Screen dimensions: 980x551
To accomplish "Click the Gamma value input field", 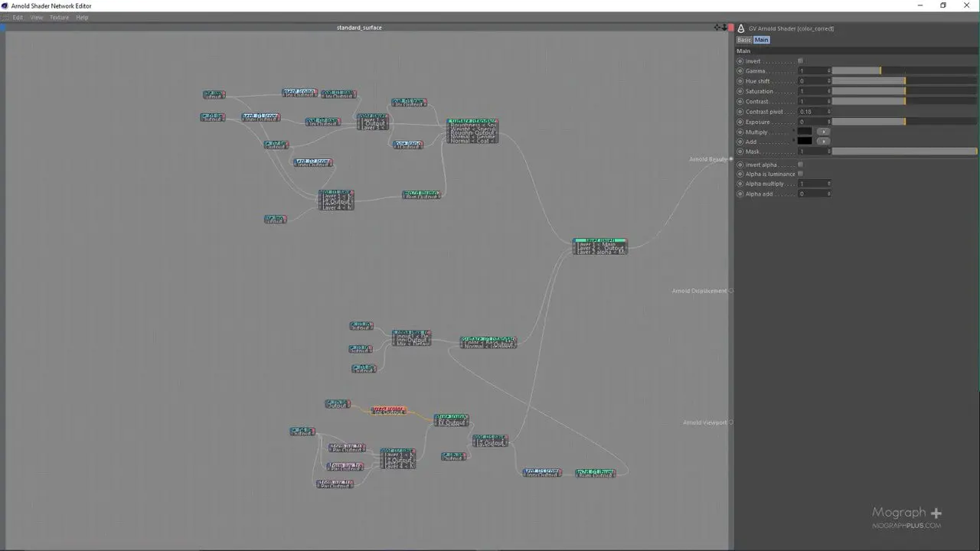I will point(812,71).
